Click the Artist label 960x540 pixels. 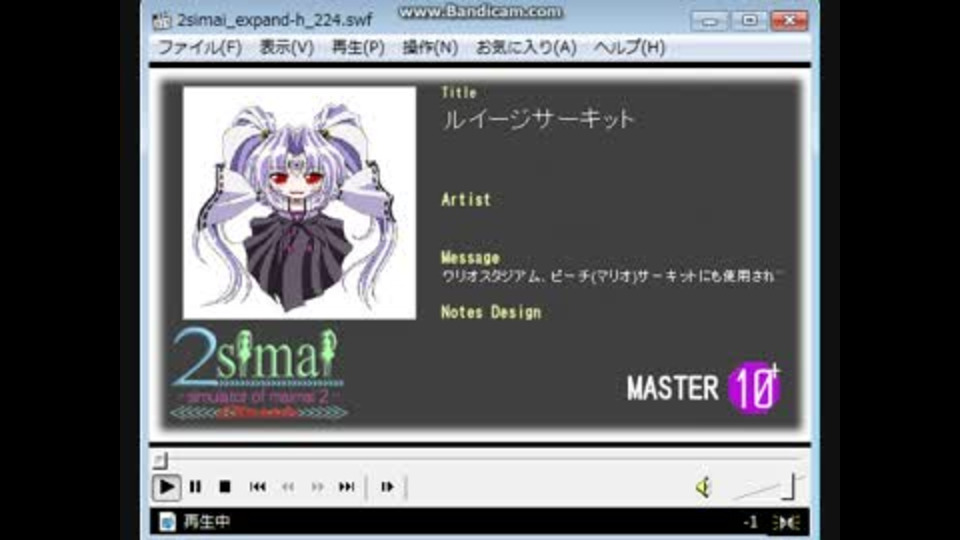(x=466, y=200)
